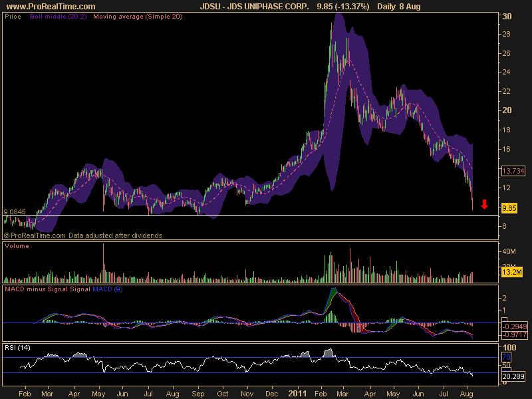Click the 16 mark on price axis
This screenshot has height=399, width=532.
tap(506, 149)
